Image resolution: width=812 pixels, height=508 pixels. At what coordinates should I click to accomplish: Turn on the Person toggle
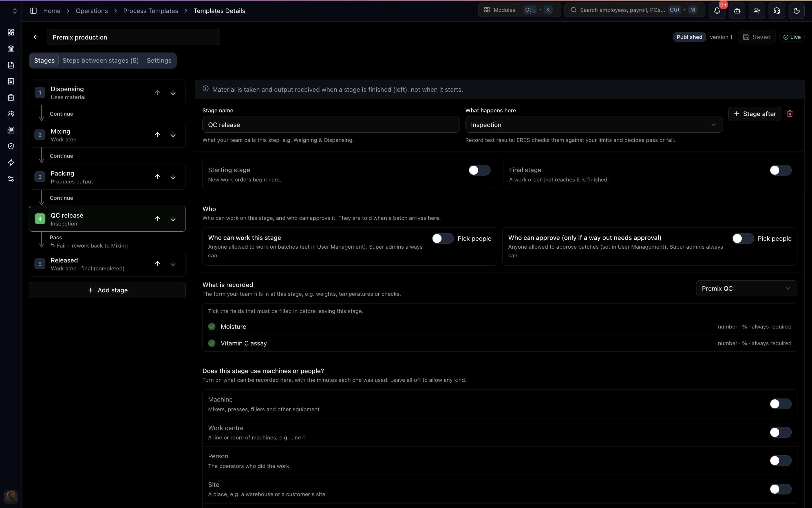(780, 461)
